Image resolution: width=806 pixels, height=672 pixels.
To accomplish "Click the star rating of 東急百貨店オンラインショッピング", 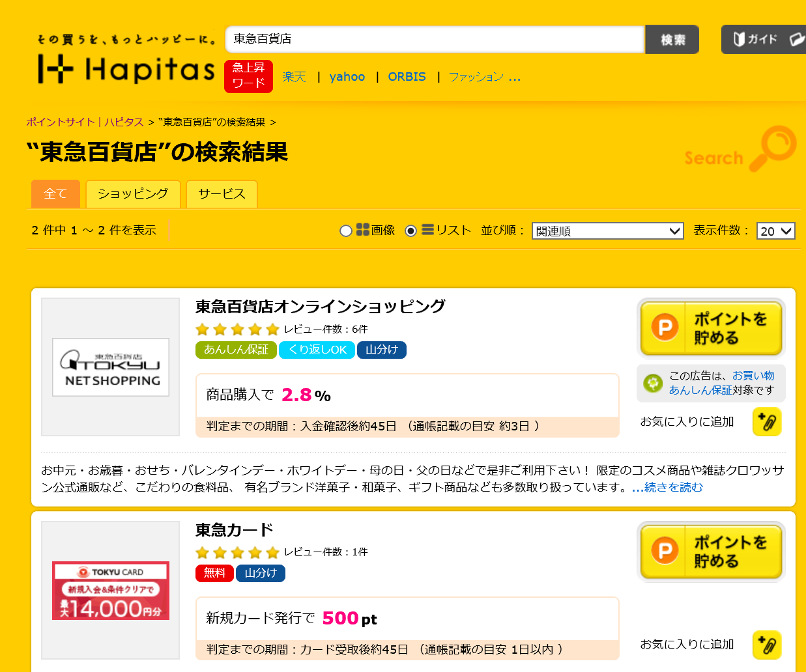I will pos(237,329).
